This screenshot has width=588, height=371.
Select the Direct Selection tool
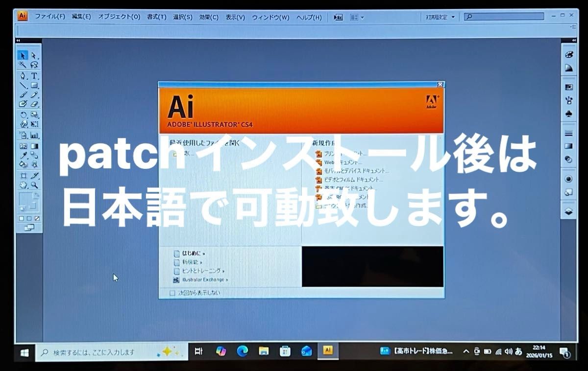click(34, 55)
